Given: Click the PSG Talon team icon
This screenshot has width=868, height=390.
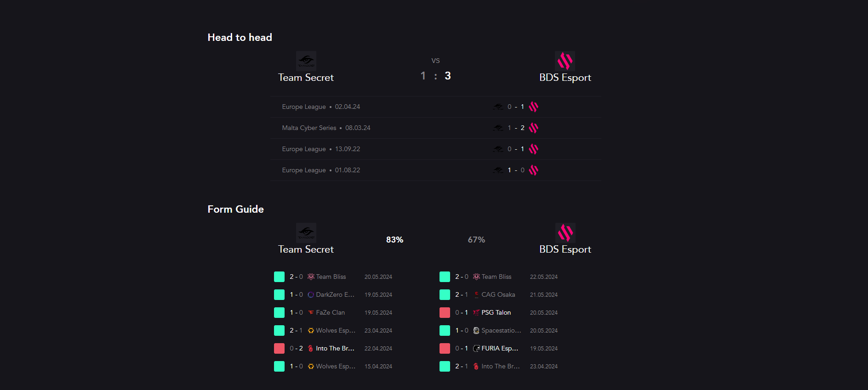Looking at the screenshot, I should [476, 313].
